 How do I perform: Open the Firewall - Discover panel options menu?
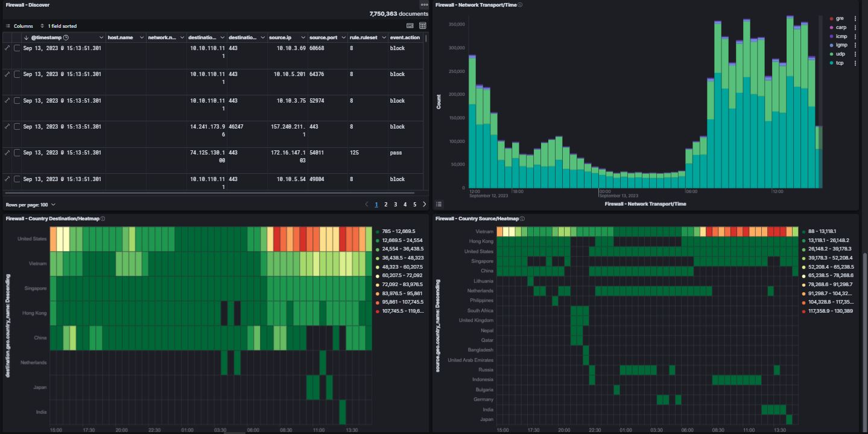click(x=424, y=5)
